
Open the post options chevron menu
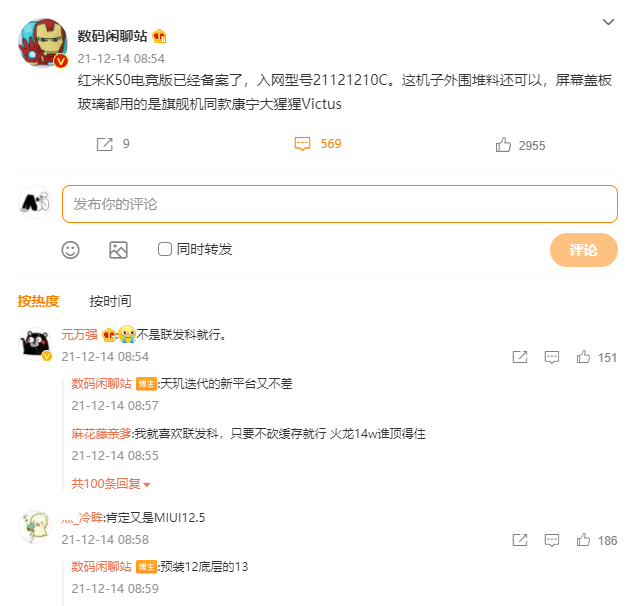[608, 22]
